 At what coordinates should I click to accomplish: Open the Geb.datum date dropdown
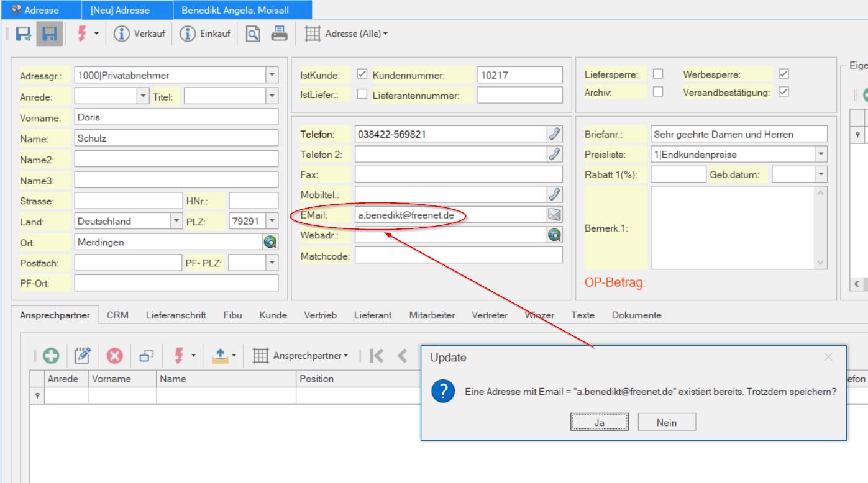coord(821,174)
